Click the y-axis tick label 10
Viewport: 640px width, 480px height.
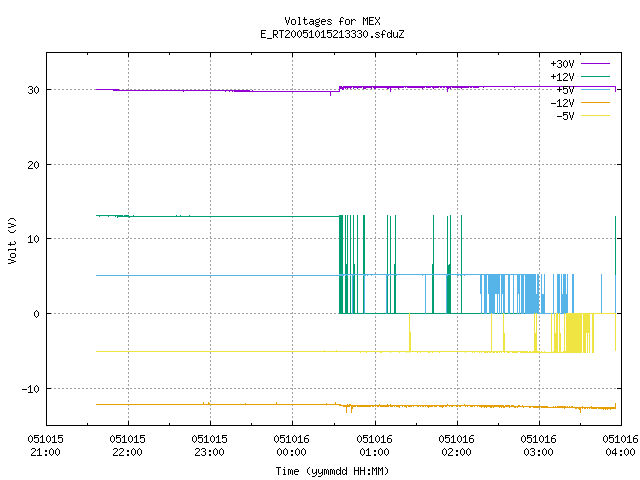(x=33, y=239)
